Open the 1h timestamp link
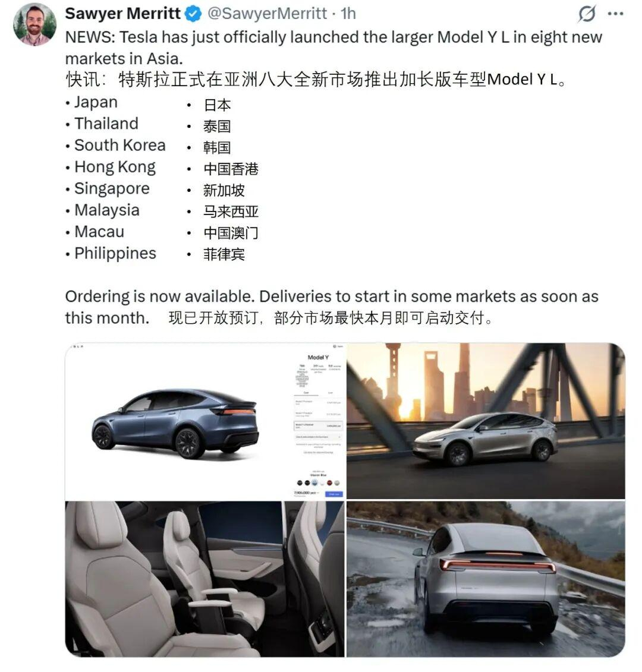The height and width of the screenshot is (672, 642). click(x=348, y=14)
